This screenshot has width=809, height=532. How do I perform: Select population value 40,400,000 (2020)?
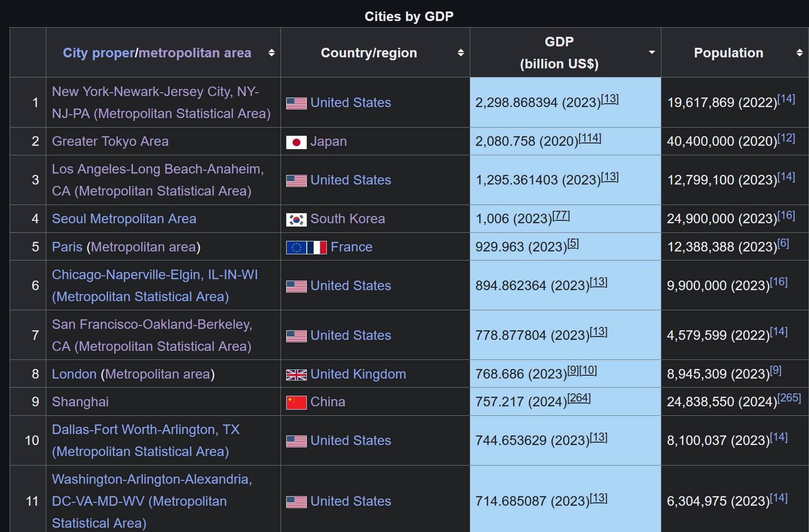(722, 141)
